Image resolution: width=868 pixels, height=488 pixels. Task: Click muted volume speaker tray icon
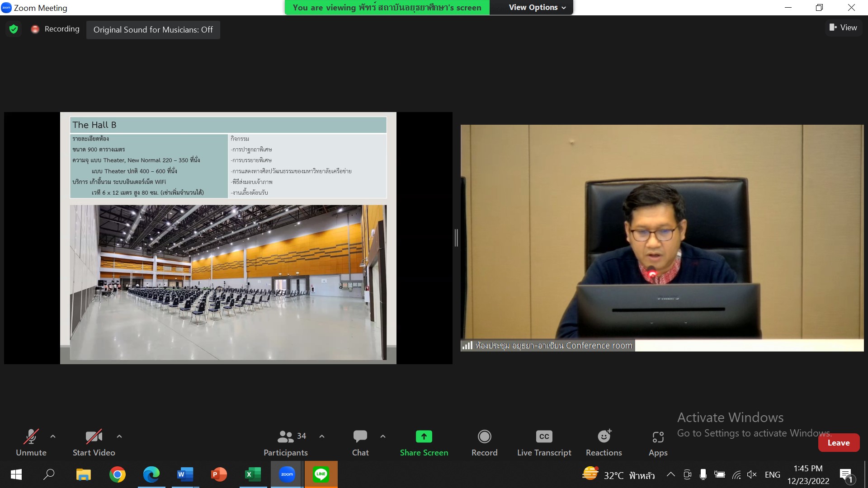[752, 474]
